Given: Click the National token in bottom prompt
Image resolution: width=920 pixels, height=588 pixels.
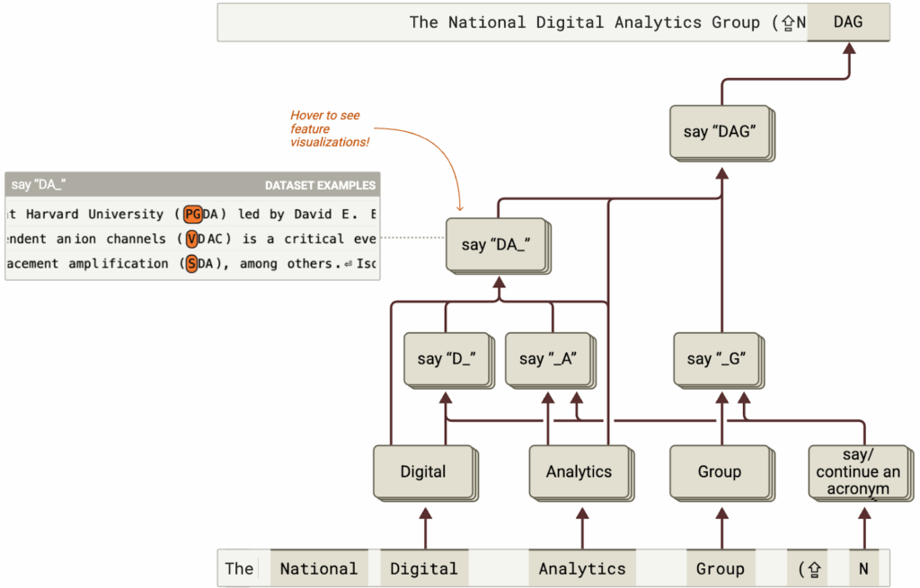Looking at the screenshot, I should pos(318,568).
